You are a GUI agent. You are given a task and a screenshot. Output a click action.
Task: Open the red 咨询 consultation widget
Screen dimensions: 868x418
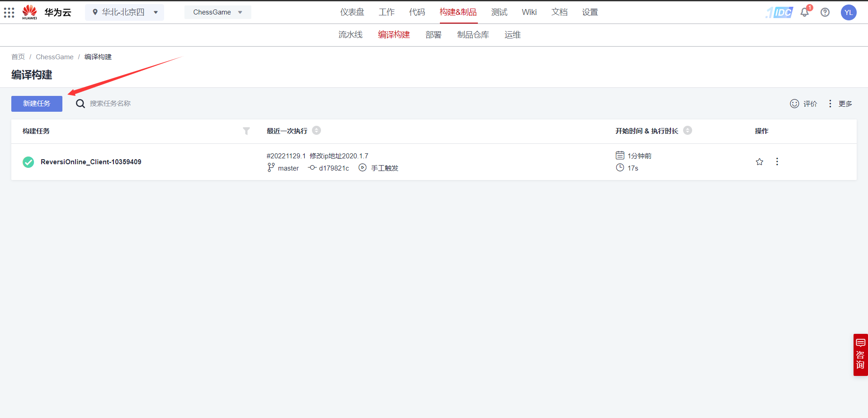point(860,355)
